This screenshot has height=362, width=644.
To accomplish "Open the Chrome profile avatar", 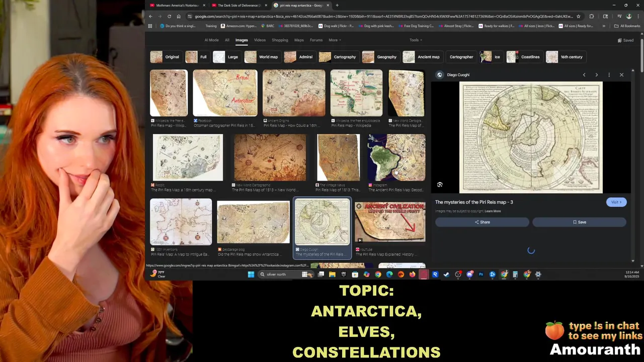I will 629,16.
